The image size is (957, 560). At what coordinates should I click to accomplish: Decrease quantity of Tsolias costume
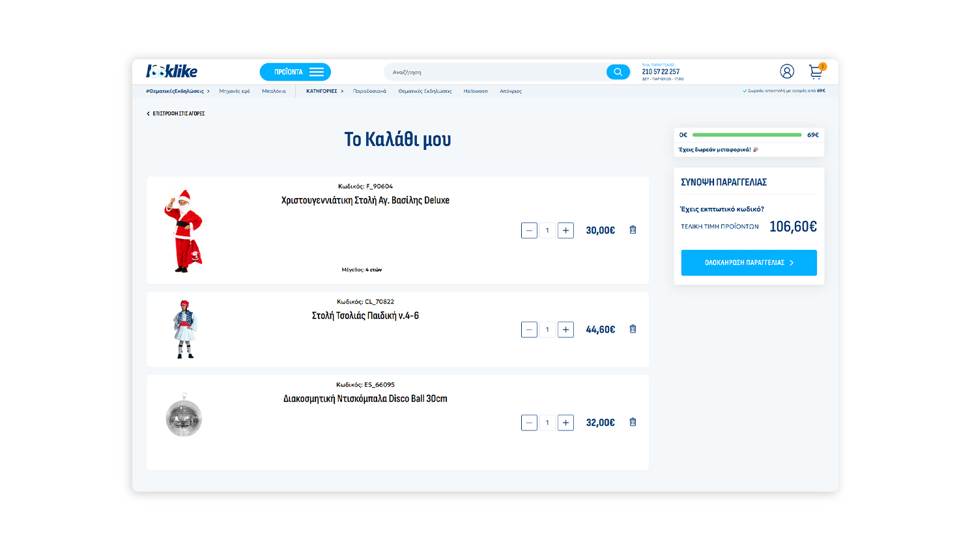pyautogui.click(x=529, y=329)
